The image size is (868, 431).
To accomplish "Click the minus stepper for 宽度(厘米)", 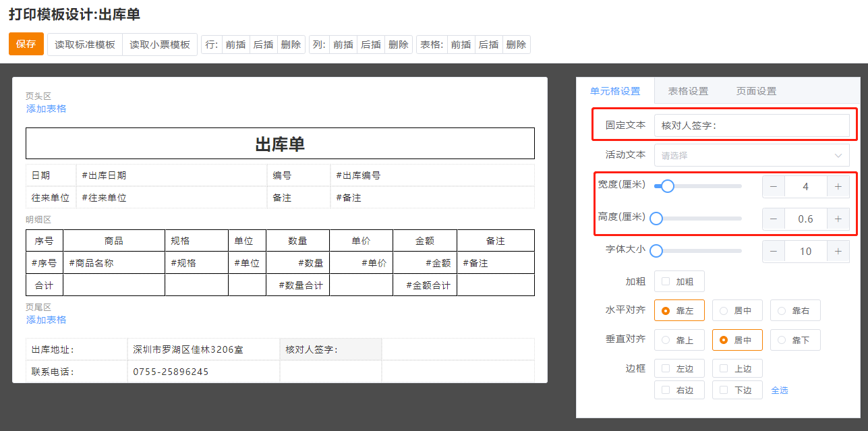I will click(774, 187).
